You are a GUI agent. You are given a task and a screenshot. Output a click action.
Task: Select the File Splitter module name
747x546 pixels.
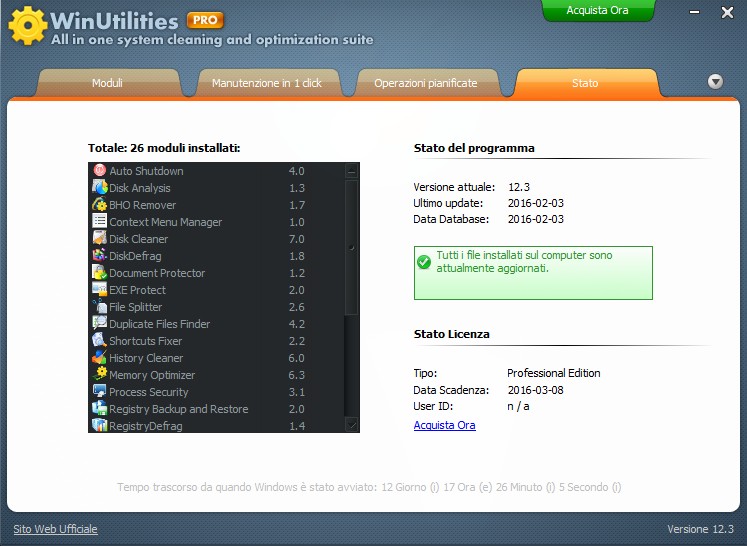point(136,307)
